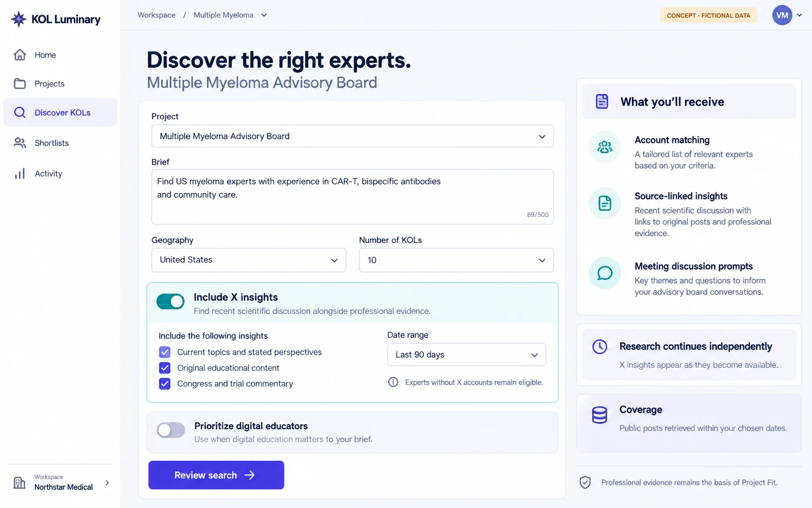
Task: Uncheck Congress and trial commentary checkbox
Action: pos(164,384)
